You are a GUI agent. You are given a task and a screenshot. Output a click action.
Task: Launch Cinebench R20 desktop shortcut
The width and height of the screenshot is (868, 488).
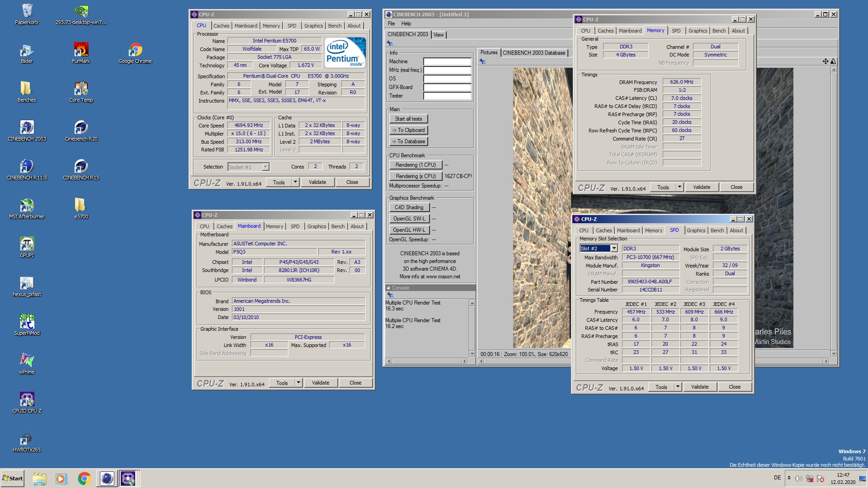click(x=81, y=131)
